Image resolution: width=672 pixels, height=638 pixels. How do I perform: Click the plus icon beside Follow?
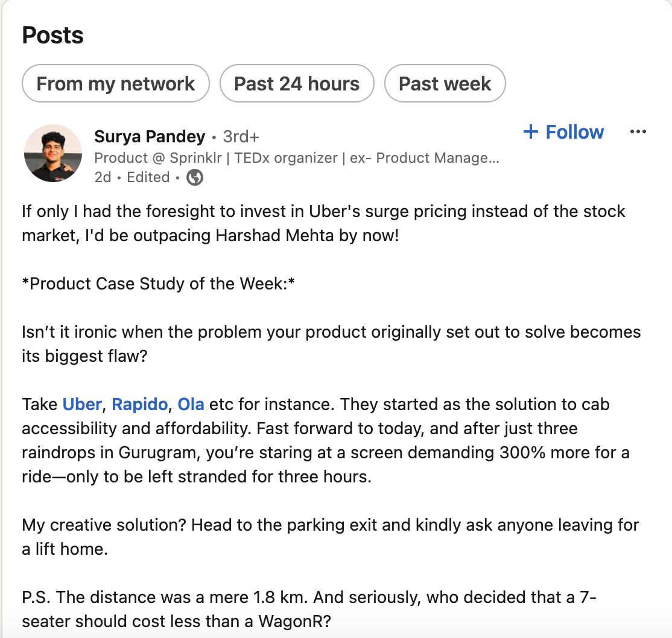point(531,131)
